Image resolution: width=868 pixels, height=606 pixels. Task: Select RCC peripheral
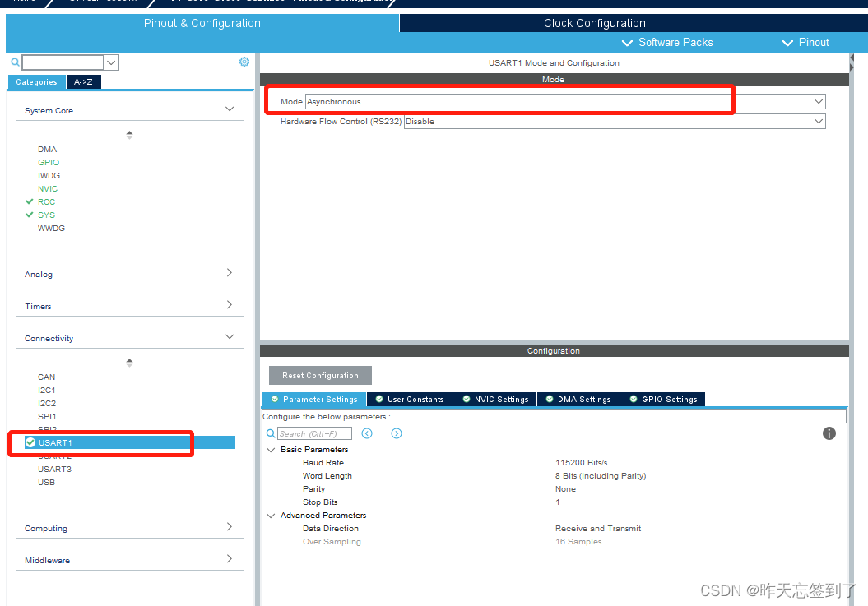coord(47,201)
